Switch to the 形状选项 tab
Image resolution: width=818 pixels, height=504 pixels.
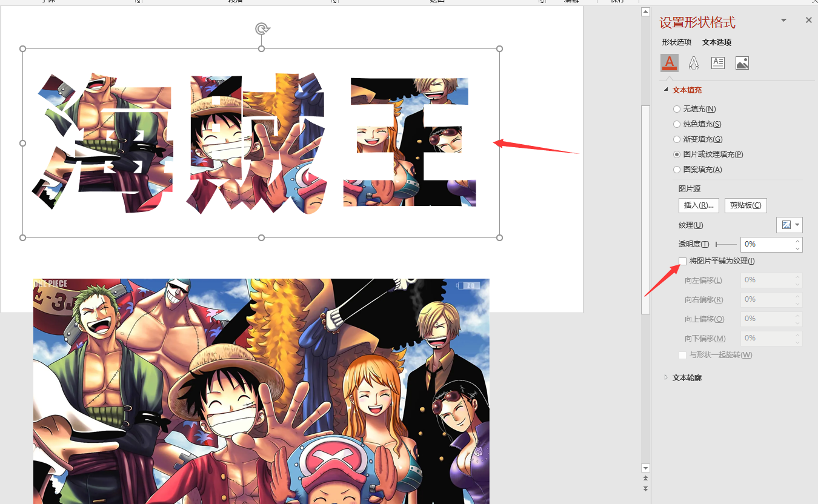[x=677, y=42]
